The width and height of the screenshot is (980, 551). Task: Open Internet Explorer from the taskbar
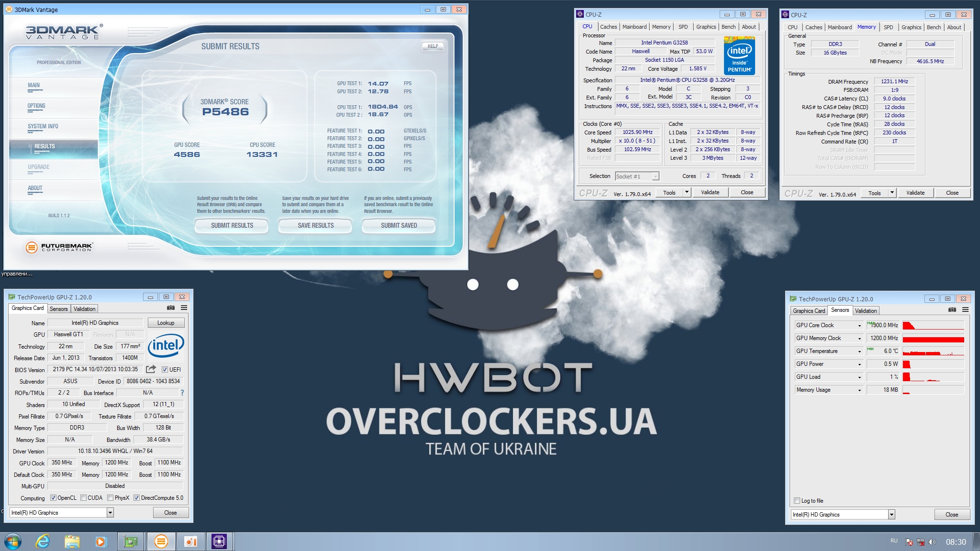pos(43,541)
